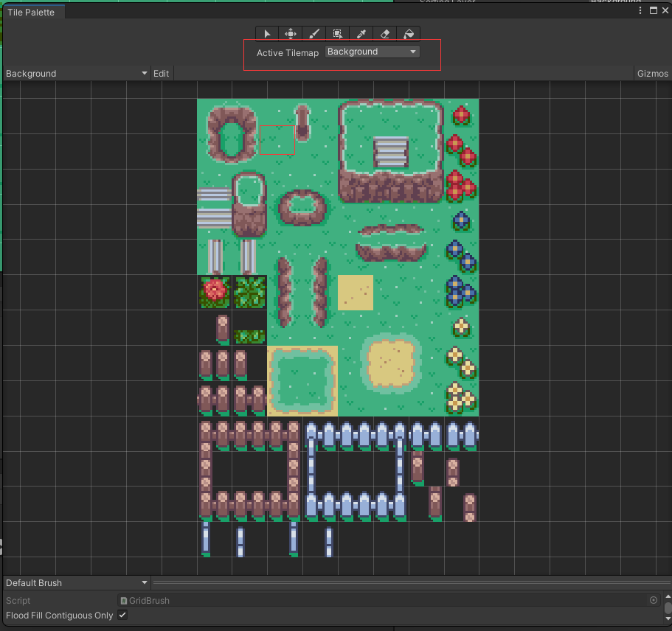Image resolution: width=672 pixels, height=631 pixels.
Task: Click the Edit palette button
Action: coord(161,74)
